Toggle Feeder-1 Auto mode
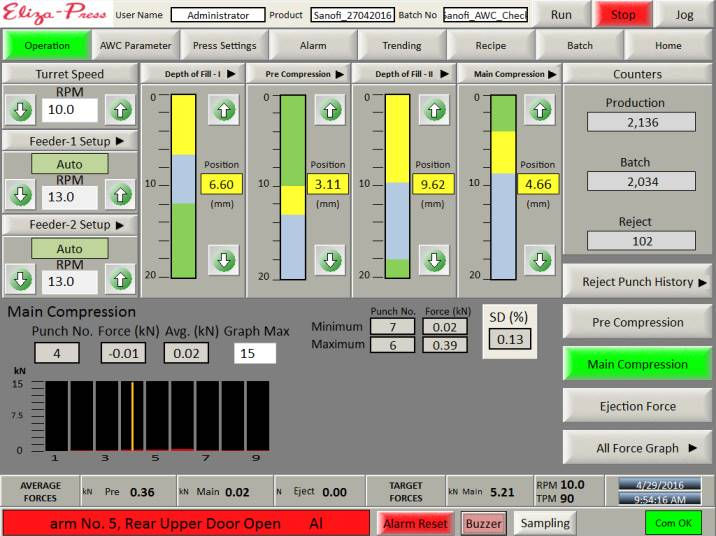Screen dimensions: 716x536 coord(69,164)
